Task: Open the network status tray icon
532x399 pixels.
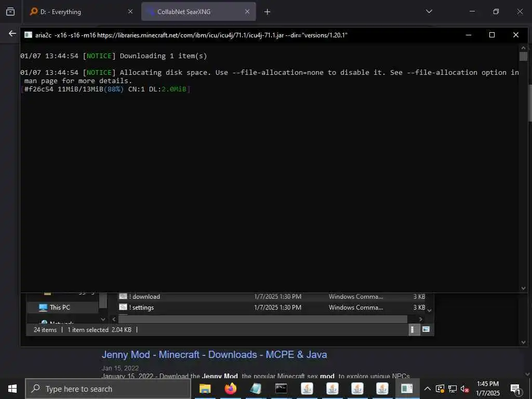Action: [453, 389]
